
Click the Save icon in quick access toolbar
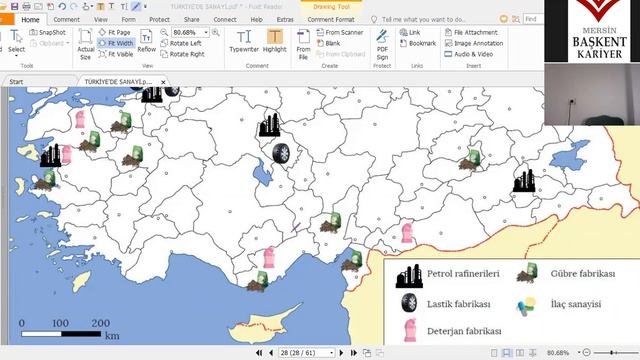point(14,6)
